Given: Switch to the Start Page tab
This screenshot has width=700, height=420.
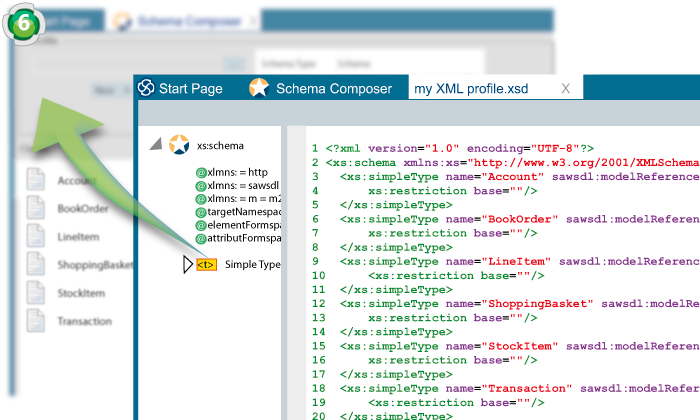Looking at the screenshot, I should 190,89.
